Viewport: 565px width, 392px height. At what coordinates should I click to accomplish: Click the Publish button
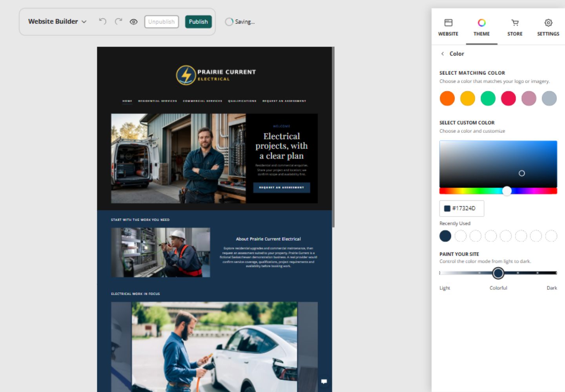click(x=198, y=22)
